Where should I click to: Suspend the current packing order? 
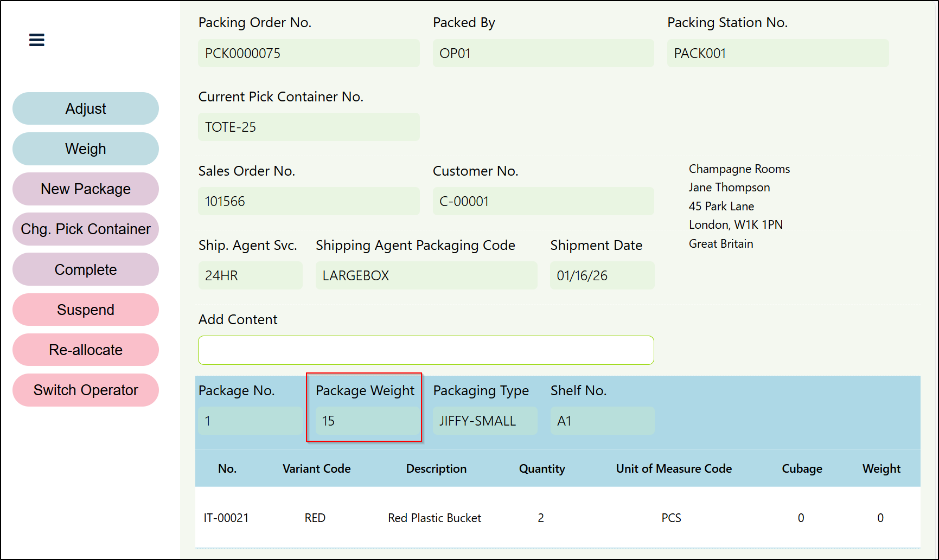86,310
